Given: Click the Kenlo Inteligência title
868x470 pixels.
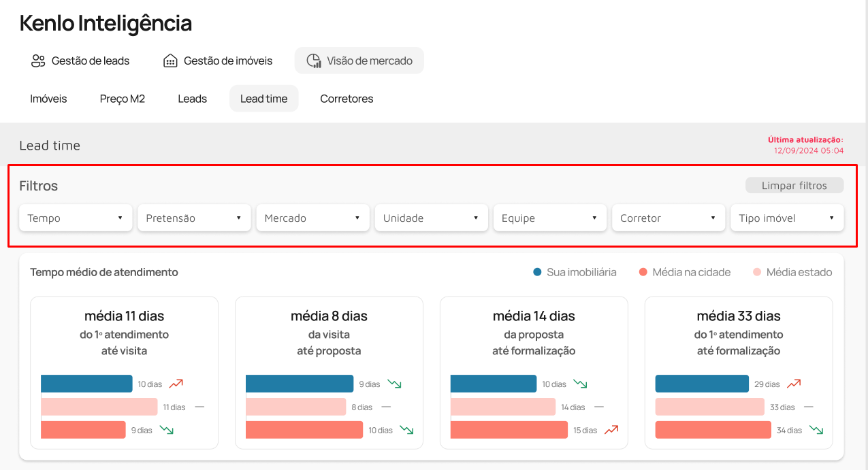Looking at the screenshot, I should [106, 23].
